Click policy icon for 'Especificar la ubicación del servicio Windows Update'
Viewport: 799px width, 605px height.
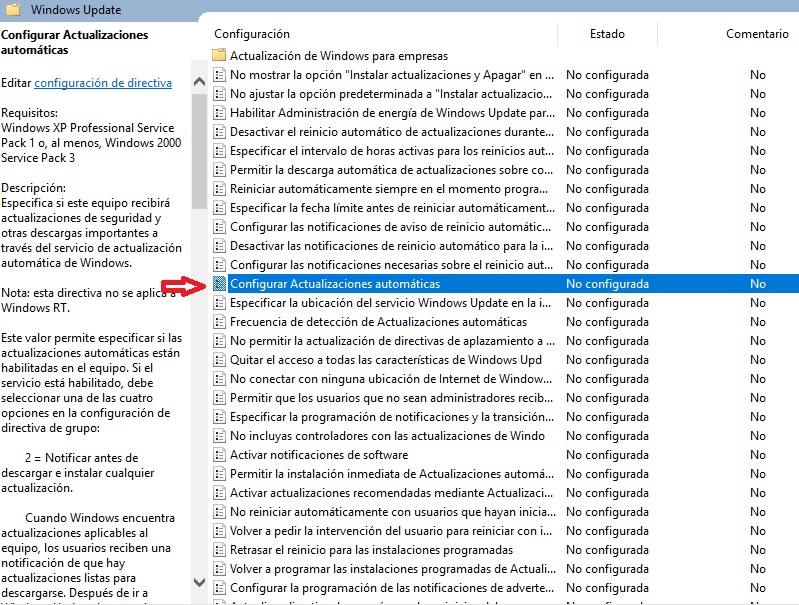tap(219, 303)
